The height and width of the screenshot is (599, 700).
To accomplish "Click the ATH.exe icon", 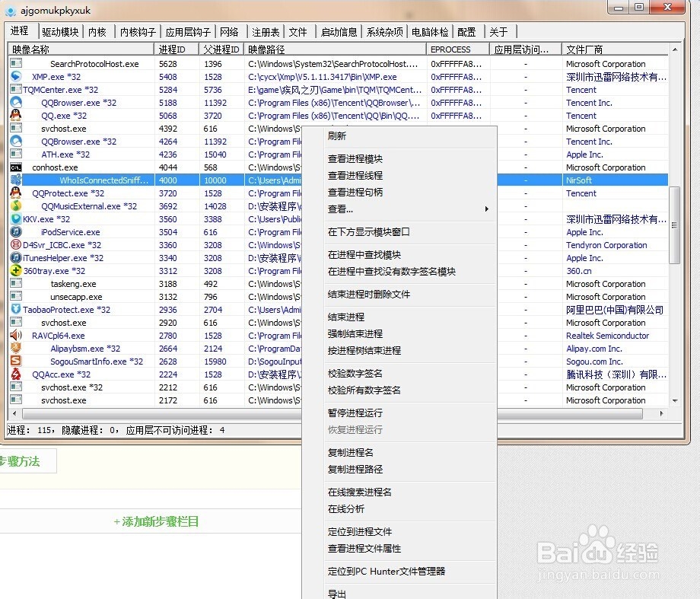I will (16, 154).
